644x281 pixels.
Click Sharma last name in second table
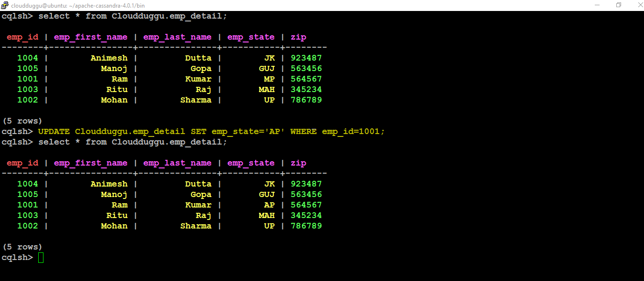pos(196,226)
